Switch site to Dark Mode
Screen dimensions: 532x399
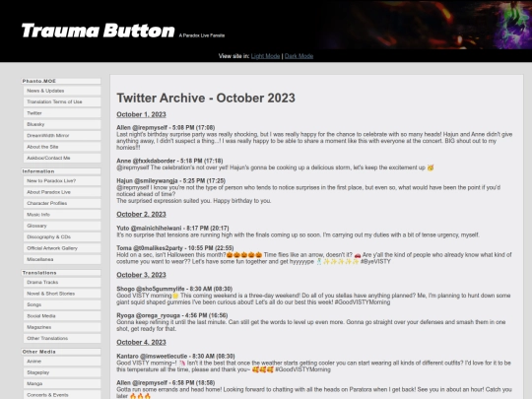pos(299,56)
